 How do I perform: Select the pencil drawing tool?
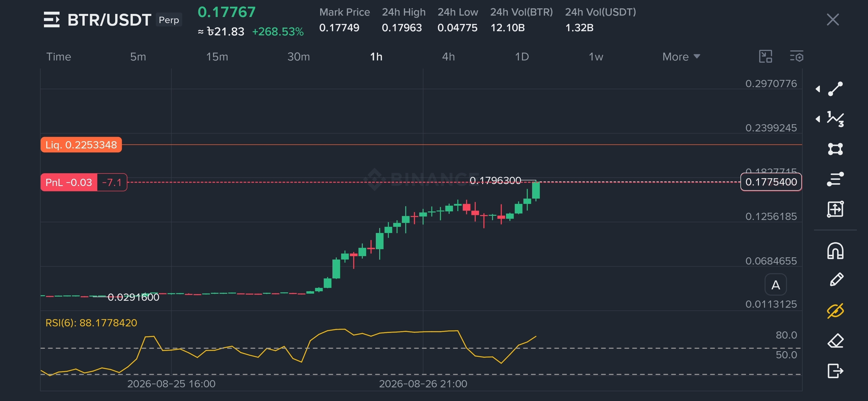(836, 280)
